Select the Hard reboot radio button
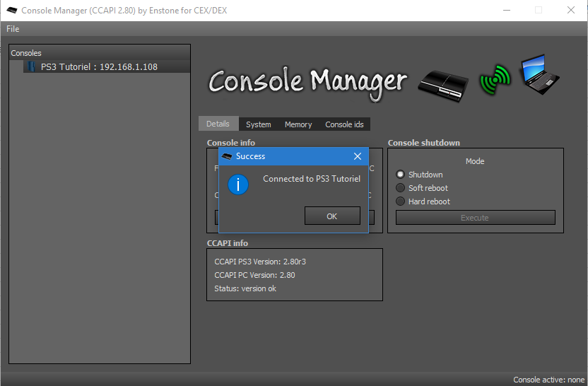 tap(401, 201)
